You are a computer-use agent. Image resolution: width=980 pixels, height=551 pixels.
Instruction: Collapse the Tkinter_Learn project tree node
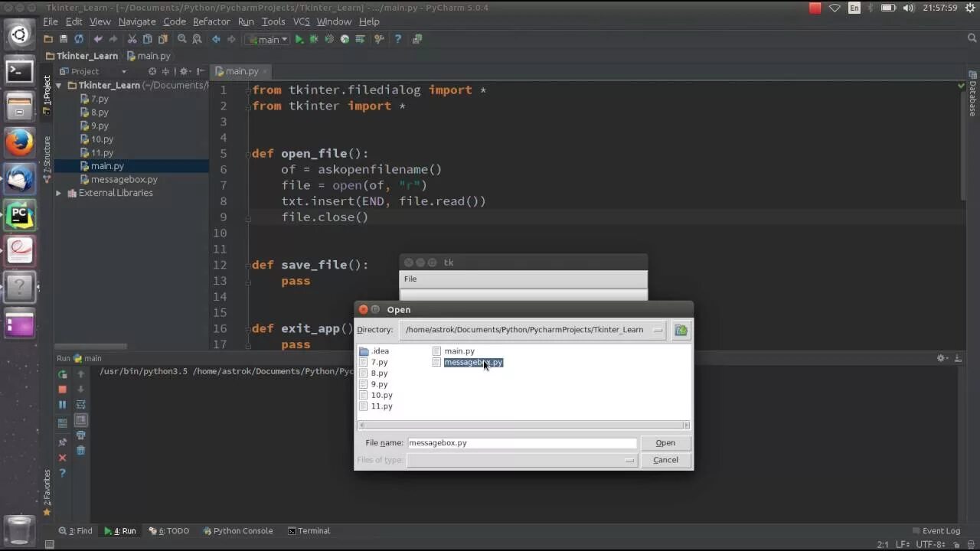click(59, 86)
